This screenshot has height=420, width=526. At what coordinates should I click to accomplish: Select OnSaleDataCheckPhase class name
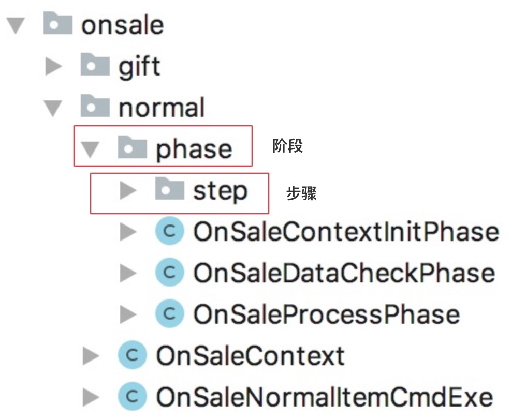coord(344,273)
